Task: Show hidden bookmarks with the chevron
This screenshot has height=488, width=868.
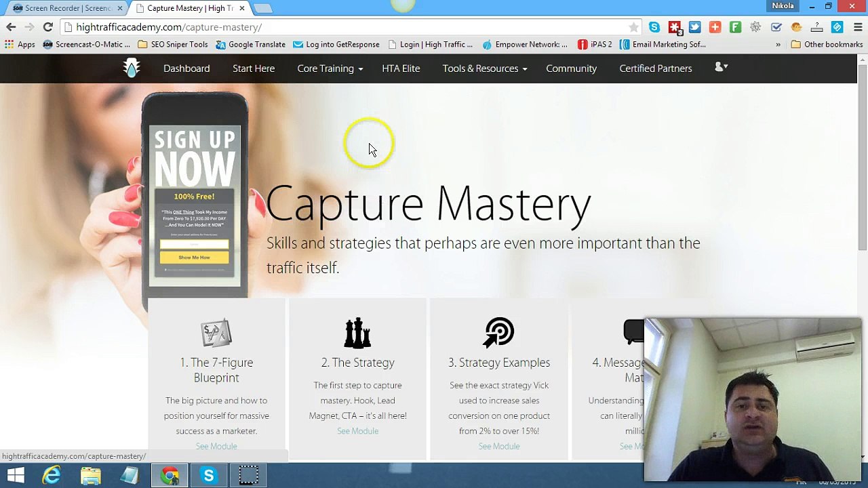Action: 778,45
